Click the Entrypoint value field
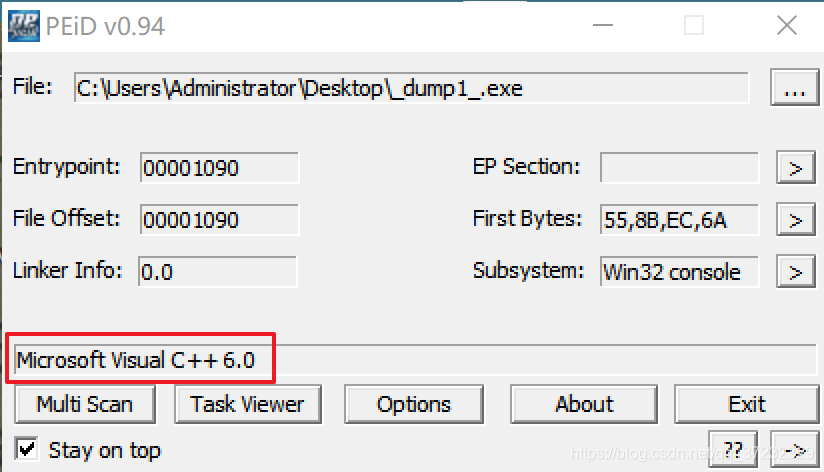Image resolution: width=824 pixels, height=472 pixels. pyautogui.click(x=219, y=168)
